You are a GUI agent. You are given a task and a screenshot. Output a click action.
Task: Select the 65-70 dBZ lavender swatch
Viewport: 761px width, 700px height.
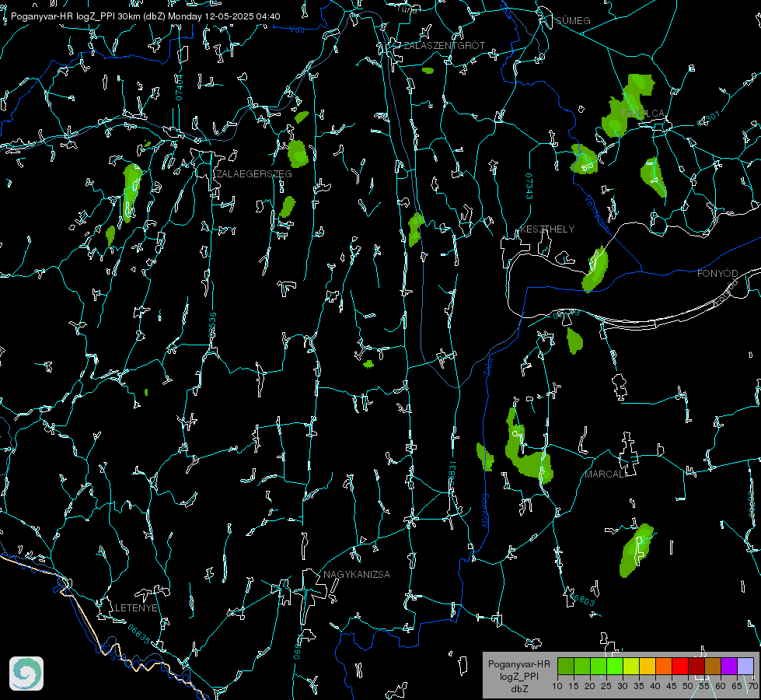coord(745,666)
